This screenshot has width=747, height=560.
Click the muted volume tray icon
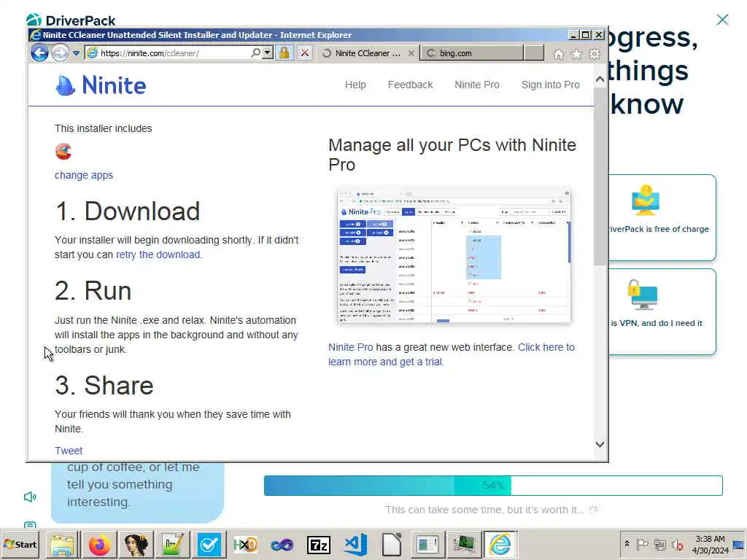click(x=677, y=544)
